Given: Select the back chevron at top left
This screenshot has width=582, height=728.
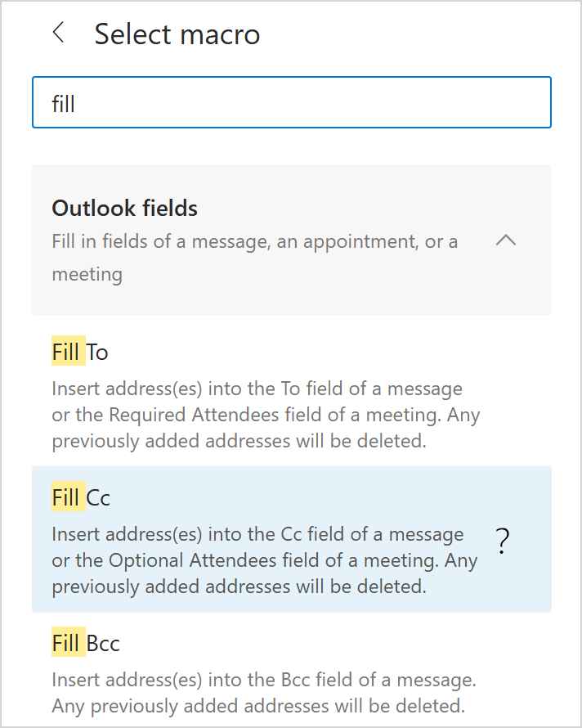Looking at the screenshot, I should tap(56, 34).
